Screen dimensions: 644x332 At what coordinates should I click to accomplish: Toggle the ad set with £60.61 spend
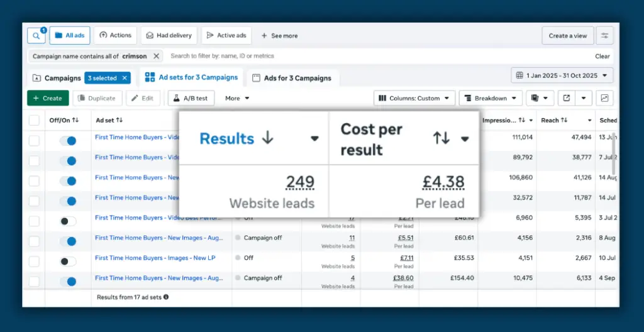pyautogui.click(x=68, y=241)
